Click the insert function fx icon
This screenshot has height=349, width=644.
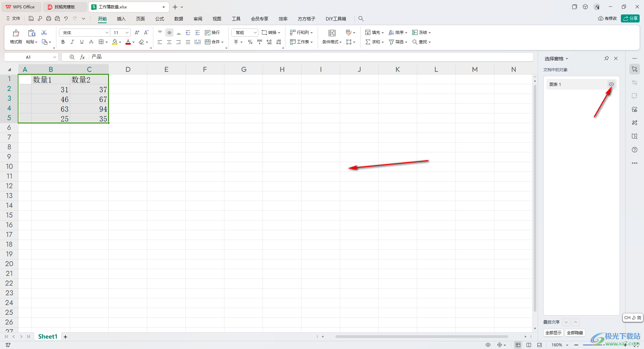pyautogui.click(x=82, y=57)
